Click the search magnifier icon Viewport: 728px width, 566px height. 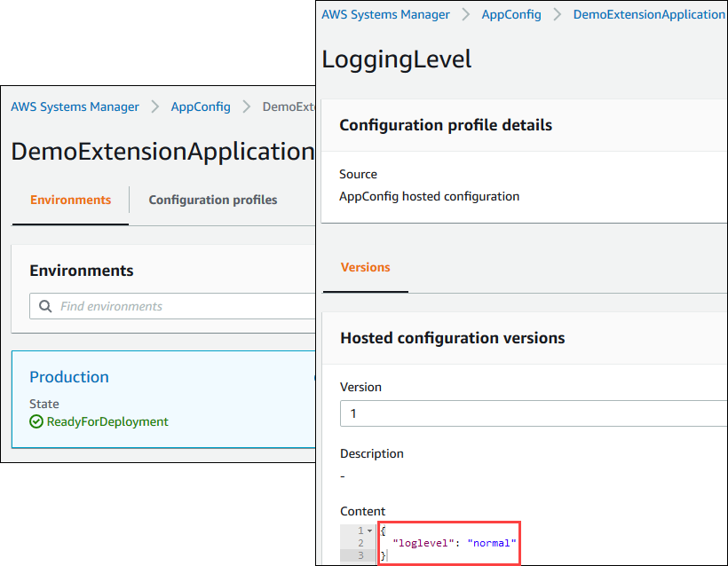(x=45, y=306)
